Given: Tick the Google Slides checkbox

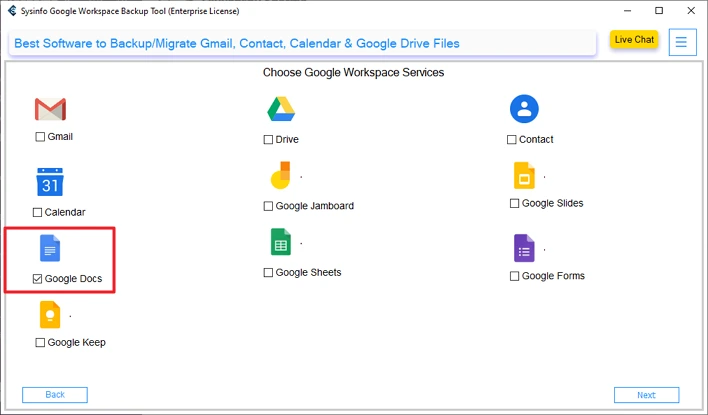Looking at the screenshot, I should [x=514, y=204].
